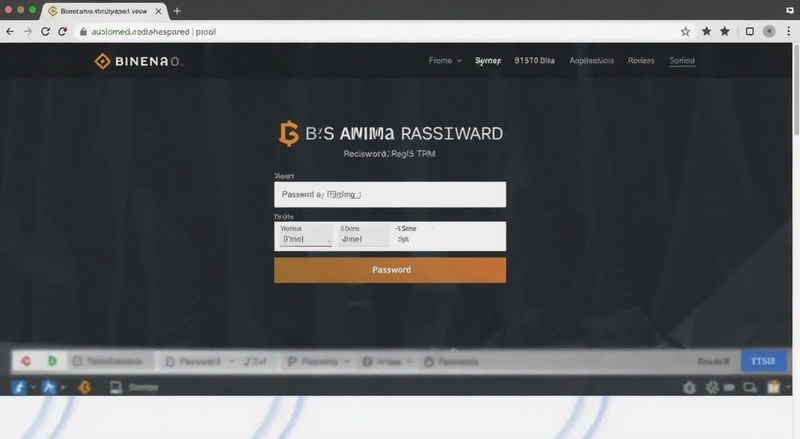Click the -5 Sene Sps text
Image resolution: width=800 pixels, height=439 pixels.
click(x=406, y=234)
